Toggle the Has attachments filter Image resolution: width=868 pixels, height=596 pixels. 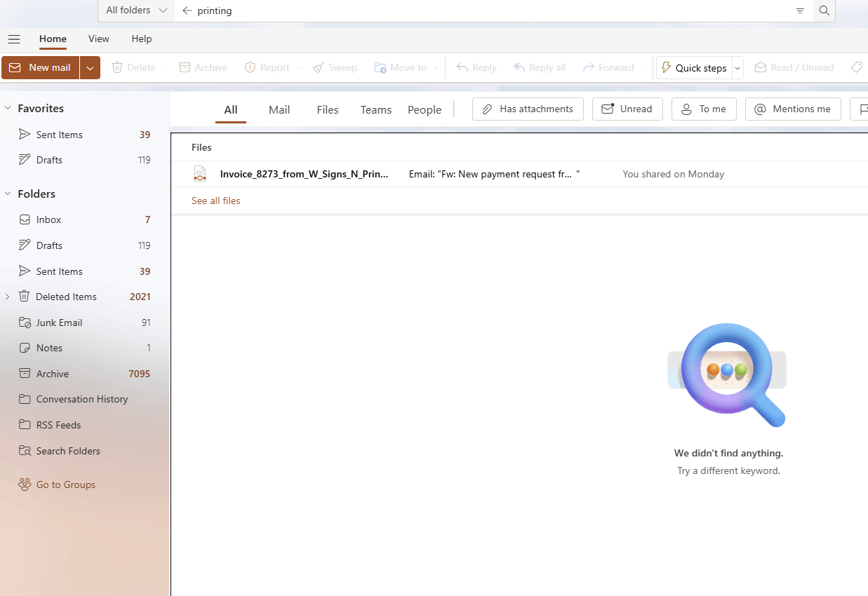pos(528,109)
